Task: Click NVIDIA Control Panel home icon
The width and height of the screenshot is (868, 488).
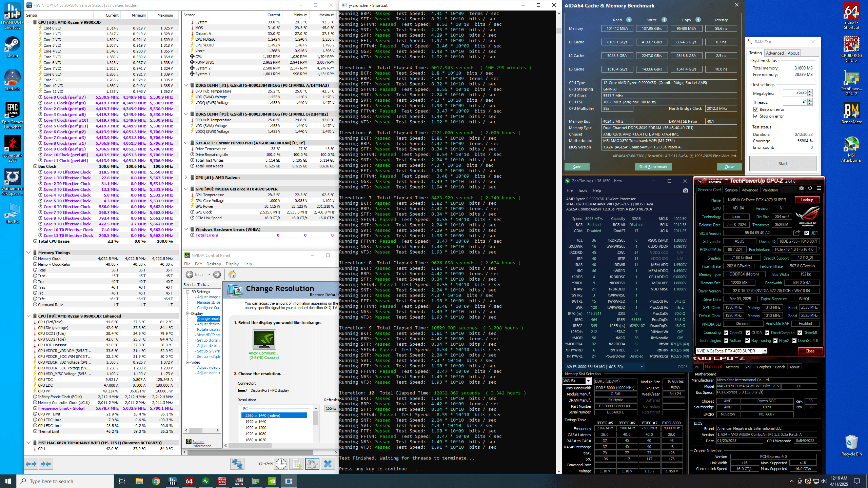Action: 232,274
